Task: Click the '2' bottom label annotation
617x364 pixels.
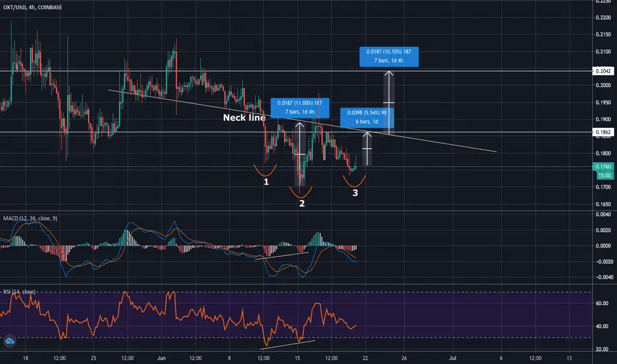Action: click(302, 203)
